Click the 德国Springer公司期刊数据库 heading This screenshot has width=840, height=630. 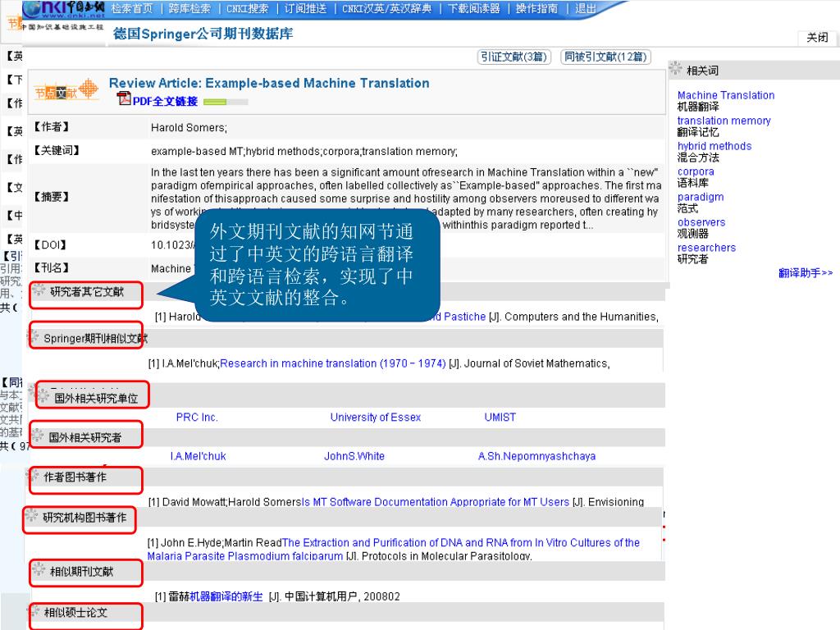pyautogui.click(x=203, y=33)
